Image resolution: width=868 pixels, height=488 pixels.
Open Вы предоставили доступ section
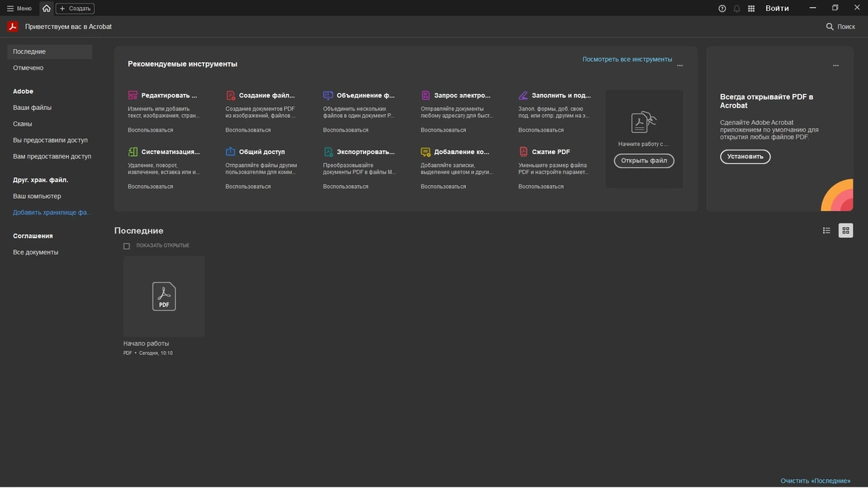pos(50,140)
